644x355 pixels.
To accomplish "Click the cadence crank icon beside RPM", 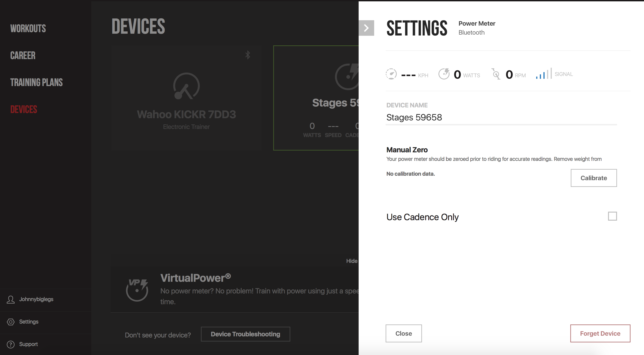I will click(x=496, y=74).
